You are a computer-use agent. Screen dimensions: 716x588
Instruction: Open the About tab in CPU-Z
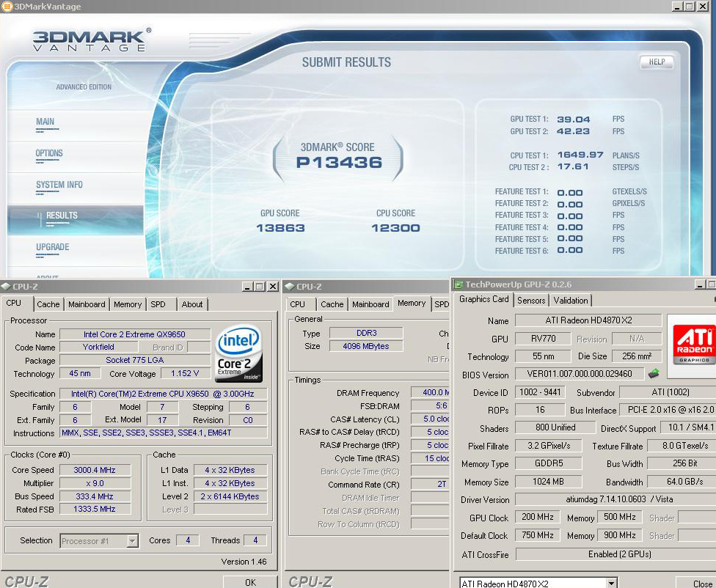[192, 304]
